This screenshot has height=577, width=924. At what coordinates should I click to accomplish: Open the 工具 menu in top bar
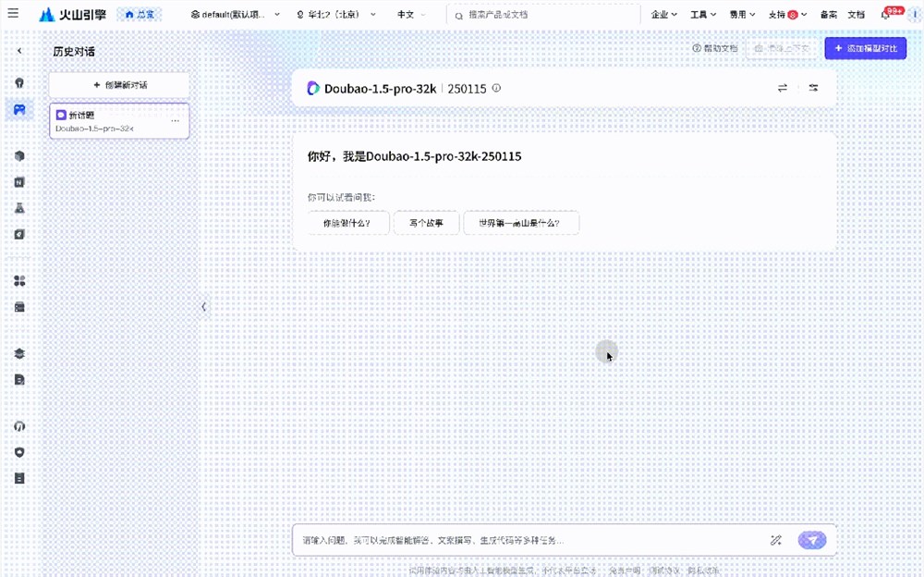click(x=703, y=15)
